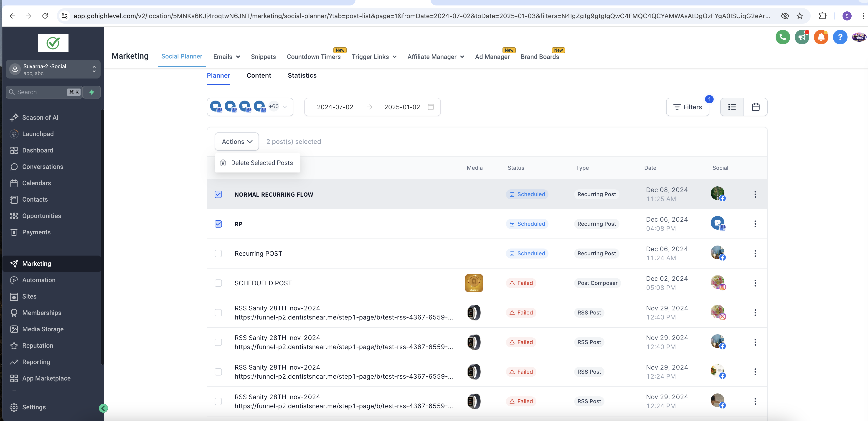This screenshot has height=421, width=868.
Task: Open the SCHEDUELD POST media thumbnail
Action: pos(474,283)
